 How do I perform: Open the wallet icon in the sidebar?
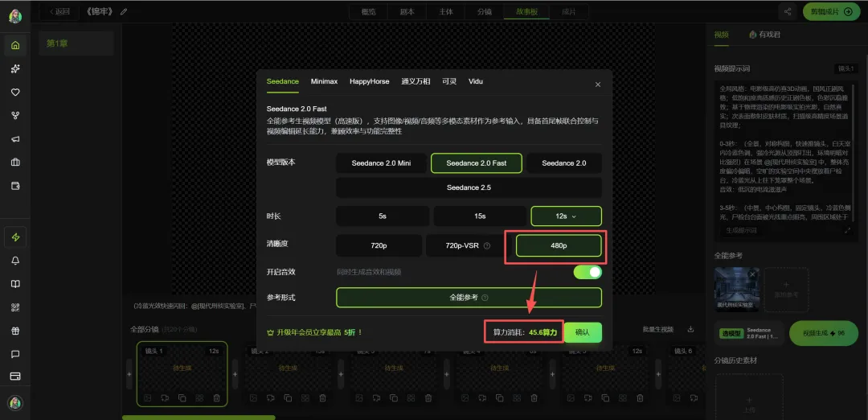point(15,186)
